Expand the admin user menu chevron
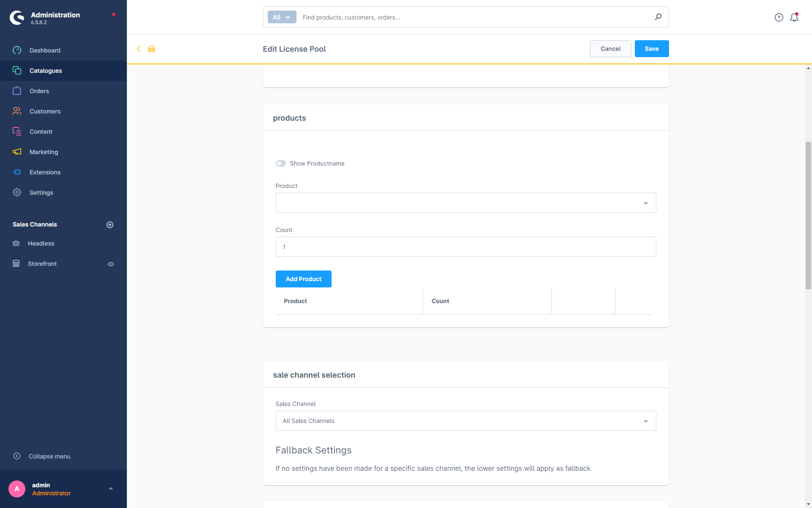The width and height of the screenshot is (812, 508). coord(111,489)
